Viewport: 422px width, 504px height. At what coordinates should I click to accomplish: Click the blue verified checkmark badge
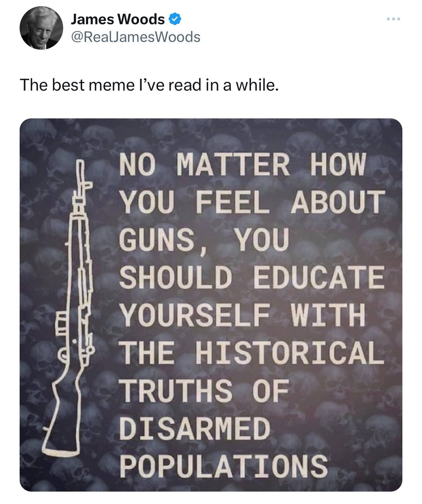pyautogui.click(x=175, y=18)
